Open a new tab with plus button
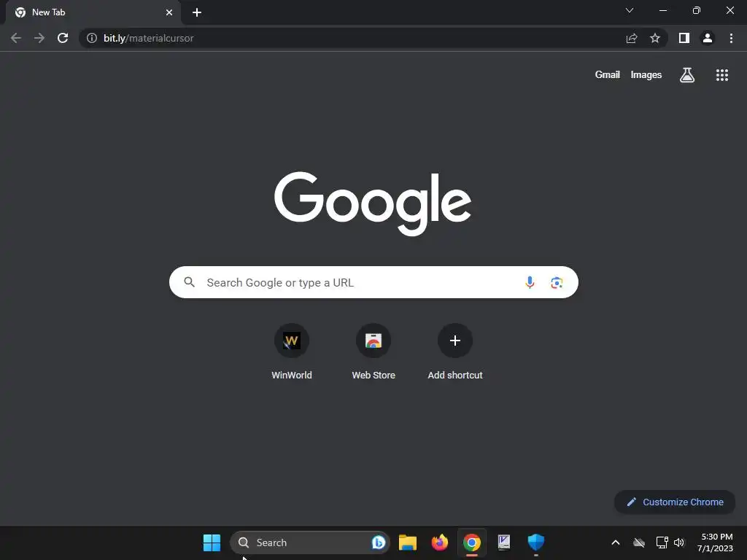The image size is (747, 560). tap(197, 12)
